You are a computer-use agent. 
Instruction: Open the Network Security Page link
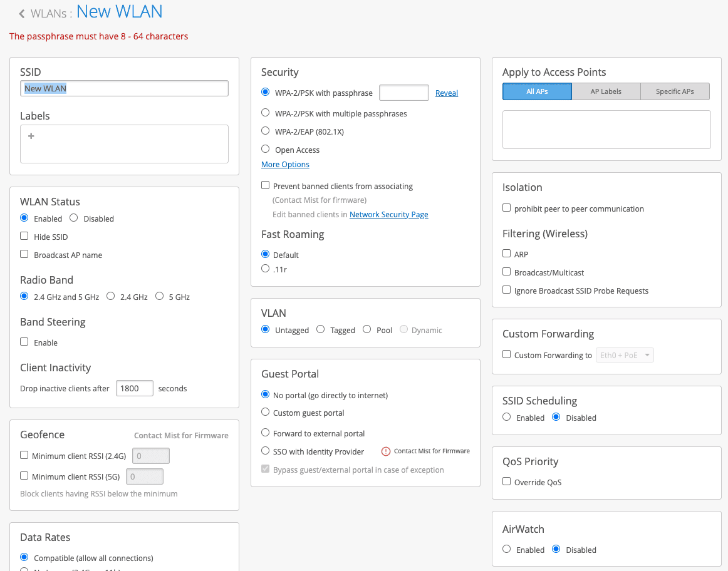point(388,215)
